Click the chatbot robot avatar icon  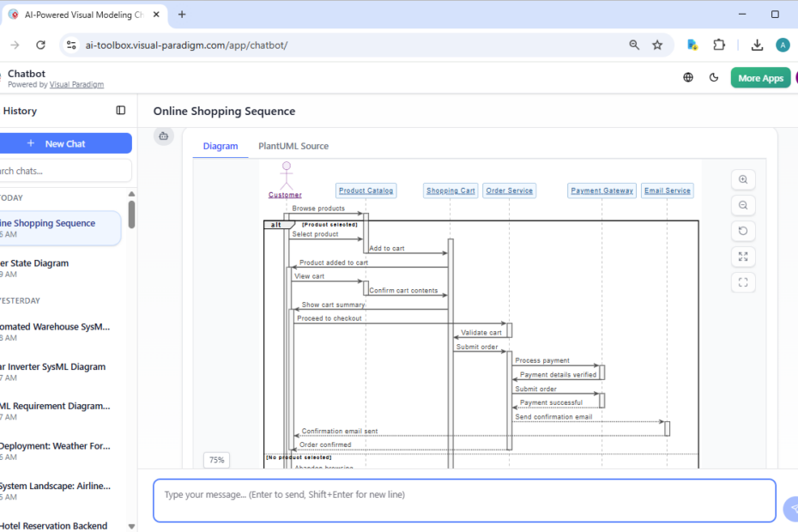(164, 136)
